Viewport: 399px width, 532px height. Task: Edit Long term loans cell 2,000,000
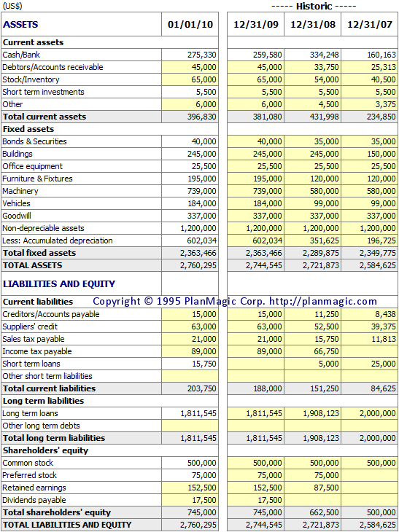tap(370, 413)
